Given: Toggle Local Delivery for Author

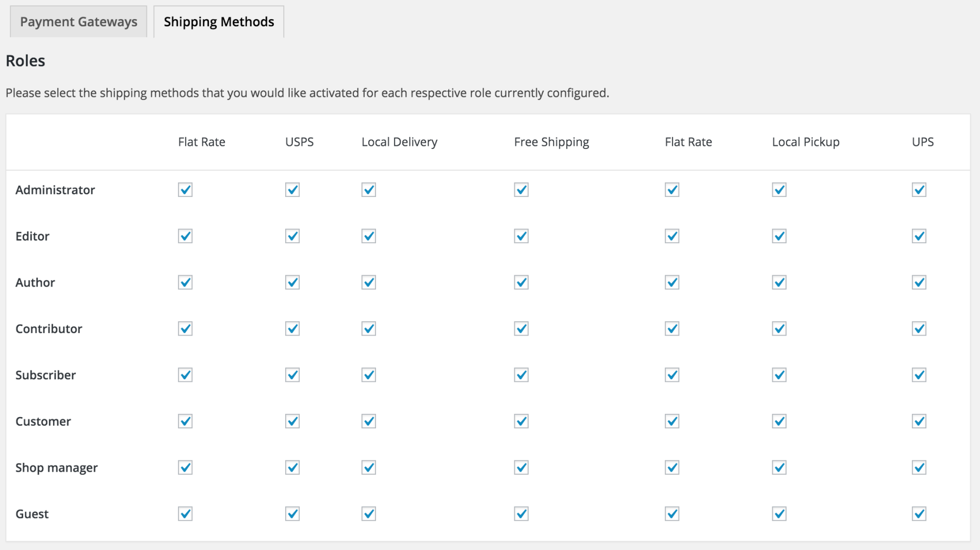Looking at the screenshot, I should point(368,282).
